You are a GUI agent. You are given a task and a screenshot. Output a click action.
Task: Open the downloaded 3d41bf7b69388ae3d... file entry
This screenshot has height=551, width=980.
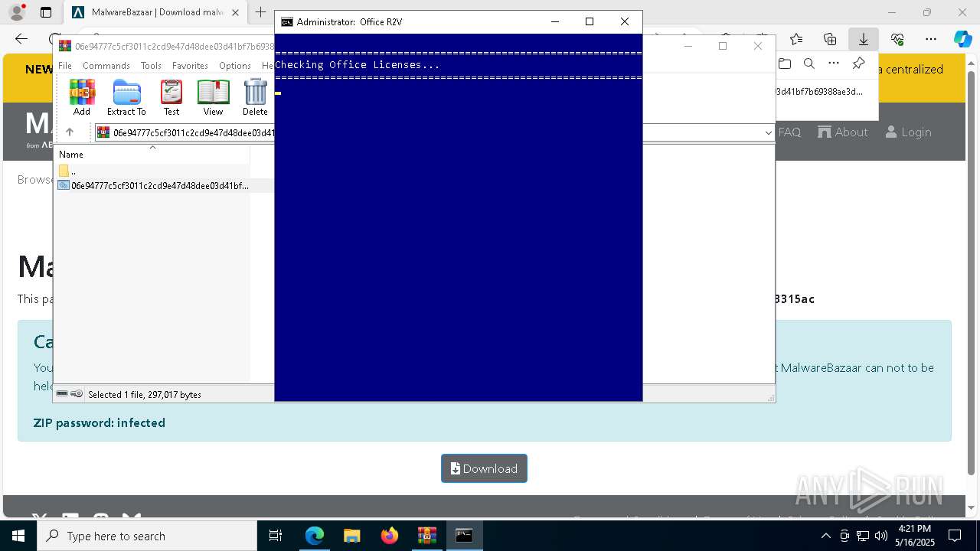click(819, 92)
